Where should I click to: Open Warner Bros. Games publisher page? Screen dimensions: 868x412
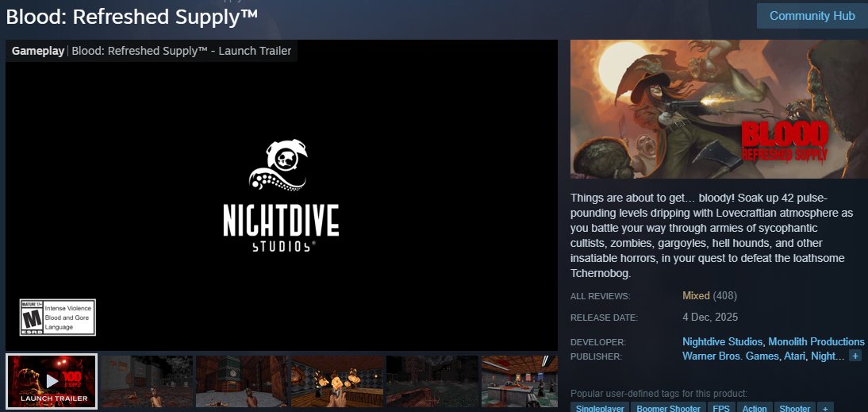coord(730,356)
